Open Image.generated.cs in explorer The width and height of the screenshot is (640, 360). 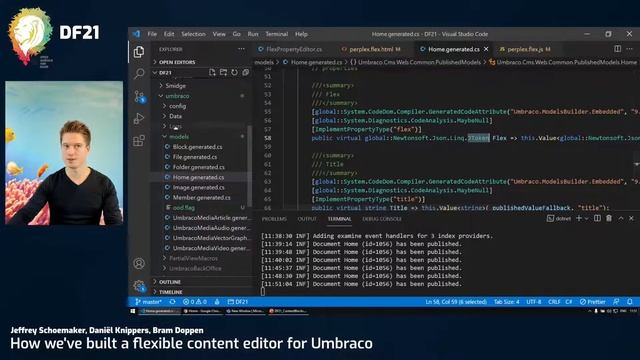[x=198, y=188]
